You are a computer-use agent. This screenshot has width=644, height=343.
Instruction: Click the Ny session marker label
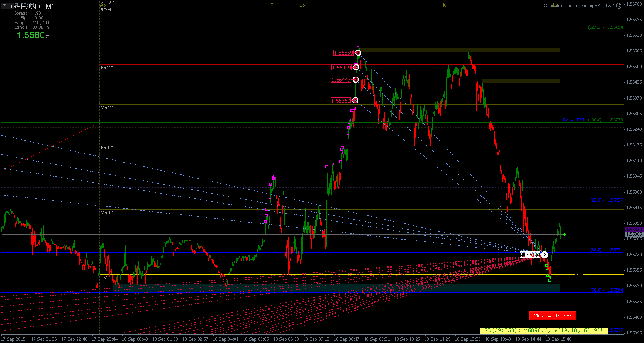[x=443, y=5]
